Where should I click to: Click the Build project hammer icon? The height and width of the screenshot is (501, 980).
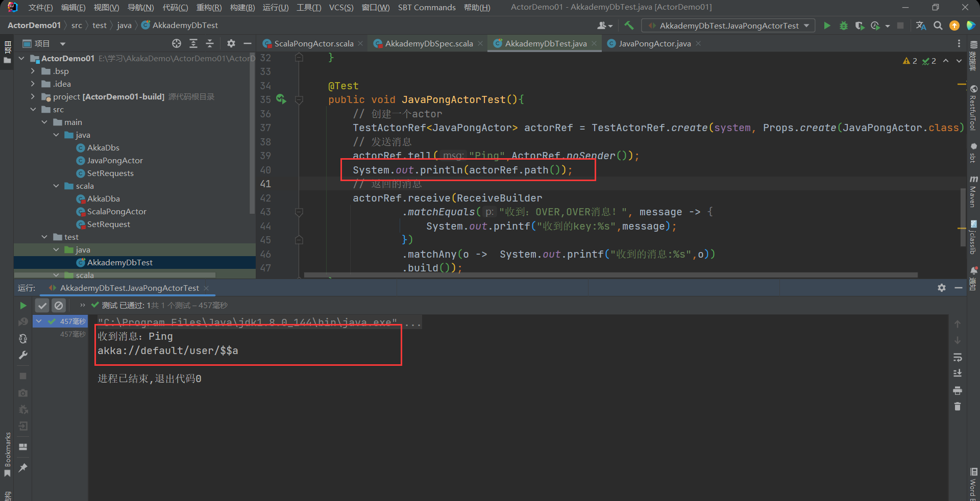point(629,26)
